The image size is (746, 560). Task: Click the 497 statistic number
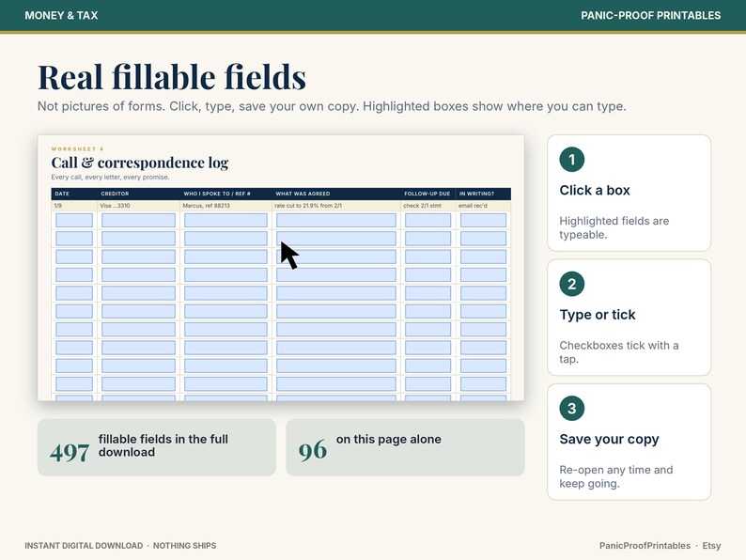coord(70,452)
